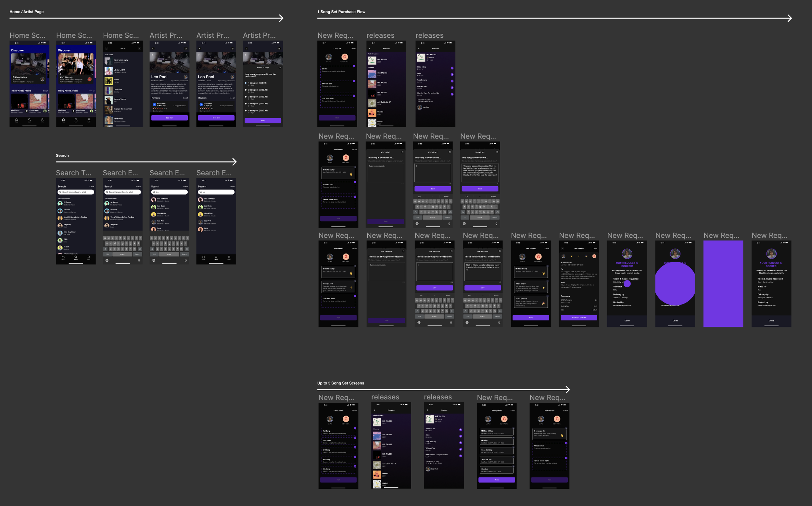Image resolution: width=812 pixels, height=506 pixels.
Task: Click back arrow on the Summary checkout screen
Action: (x=563, y=248)
